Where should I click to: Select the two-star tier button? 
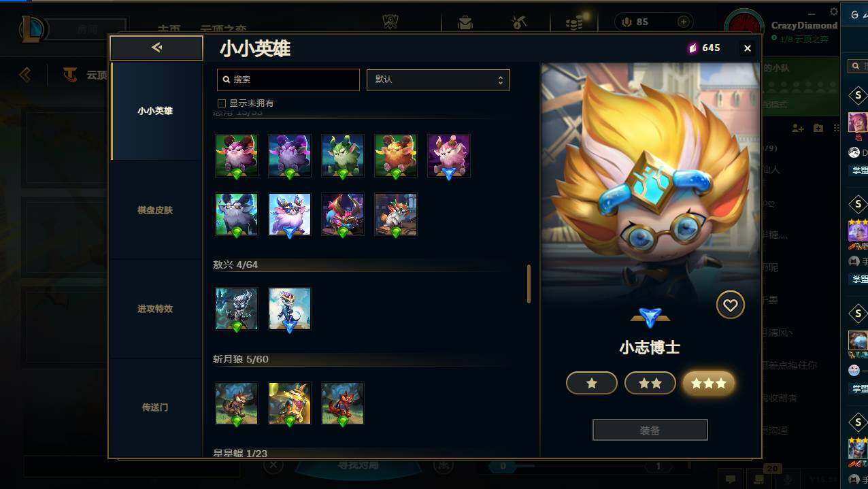(650, 383)
